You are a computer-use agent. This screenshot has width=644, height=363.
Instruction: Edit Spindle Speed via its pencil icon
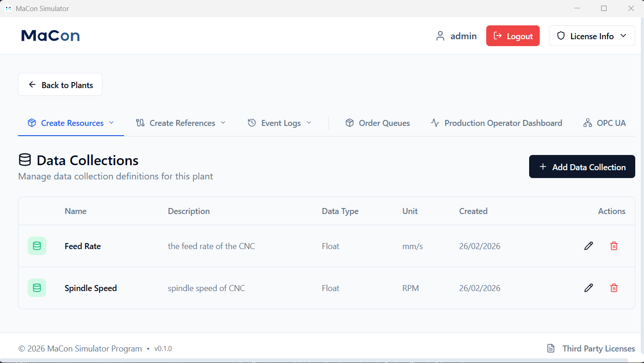[x=588, y=287]
